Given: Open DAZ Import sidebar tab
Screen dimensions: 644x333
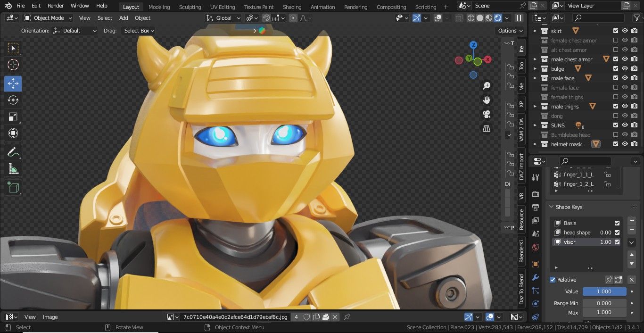Looking at the screenshot, I should 521,166.
